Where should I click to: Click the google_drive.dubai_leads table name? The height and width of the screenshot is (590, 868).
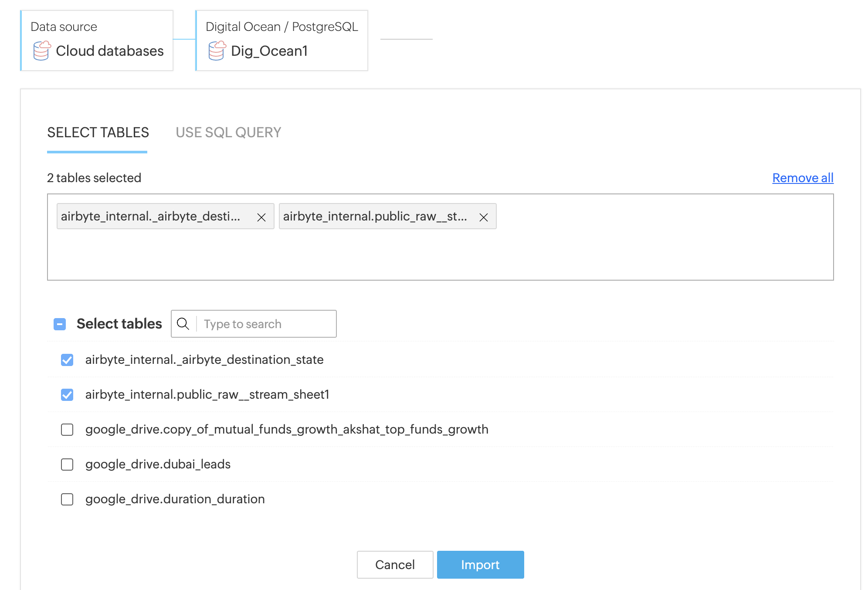coord(158,464)
